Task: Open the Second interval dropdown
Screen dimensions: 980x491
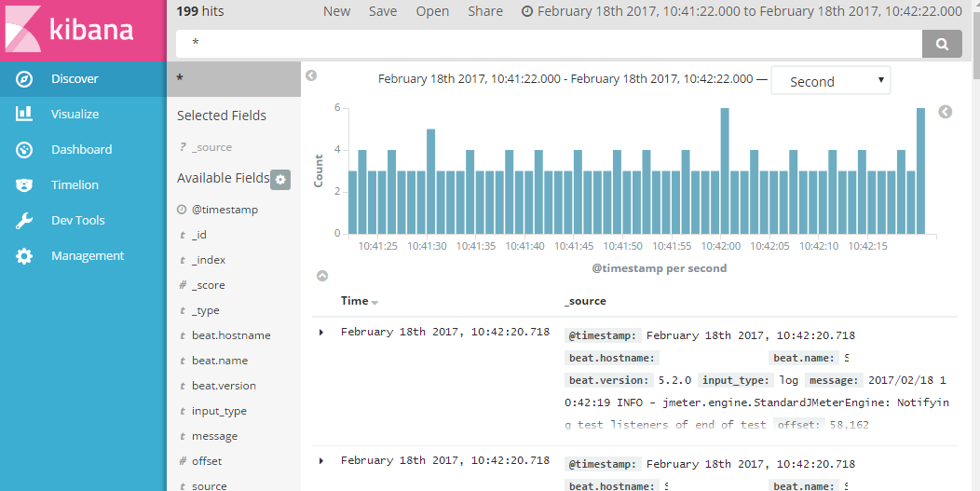Action: click(831, 81)
